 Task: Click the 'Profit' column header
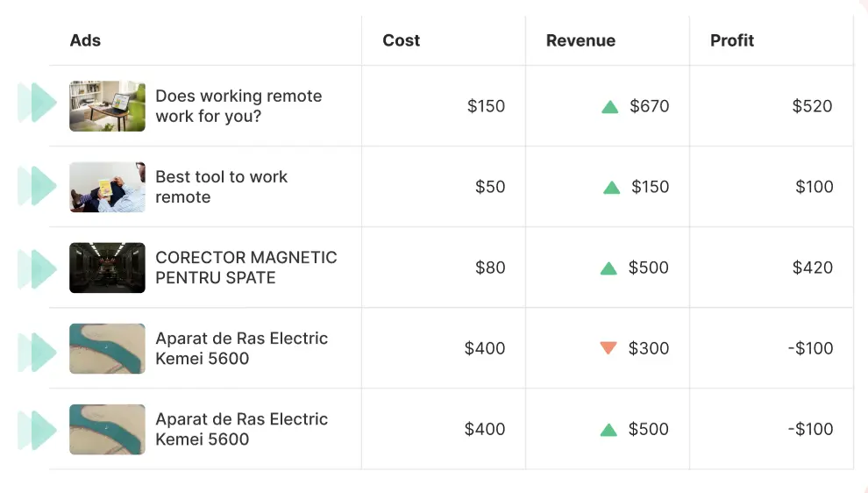click(732, 40)
